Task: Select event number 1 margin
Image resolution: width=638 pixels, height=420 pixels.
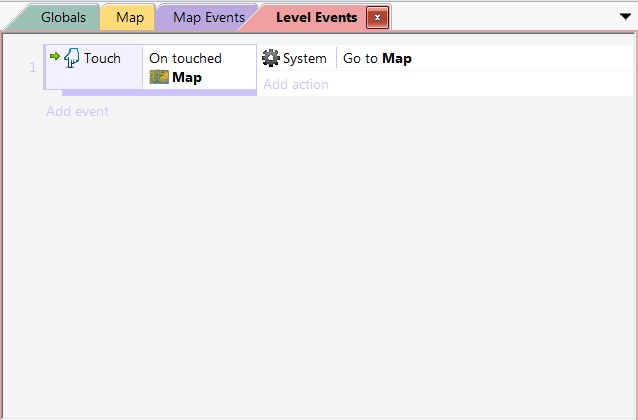Action: 33,67
